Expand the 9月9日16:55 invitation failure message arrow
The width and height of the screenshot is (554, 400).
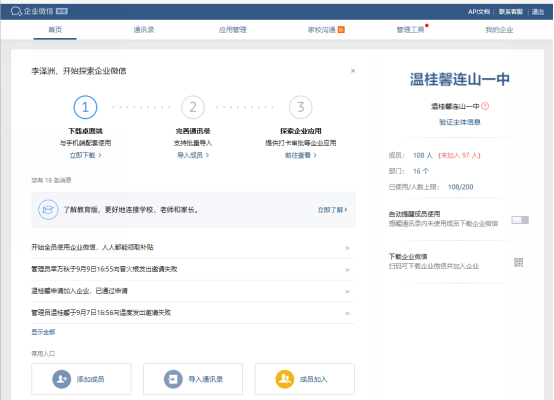tap(347, 270)
